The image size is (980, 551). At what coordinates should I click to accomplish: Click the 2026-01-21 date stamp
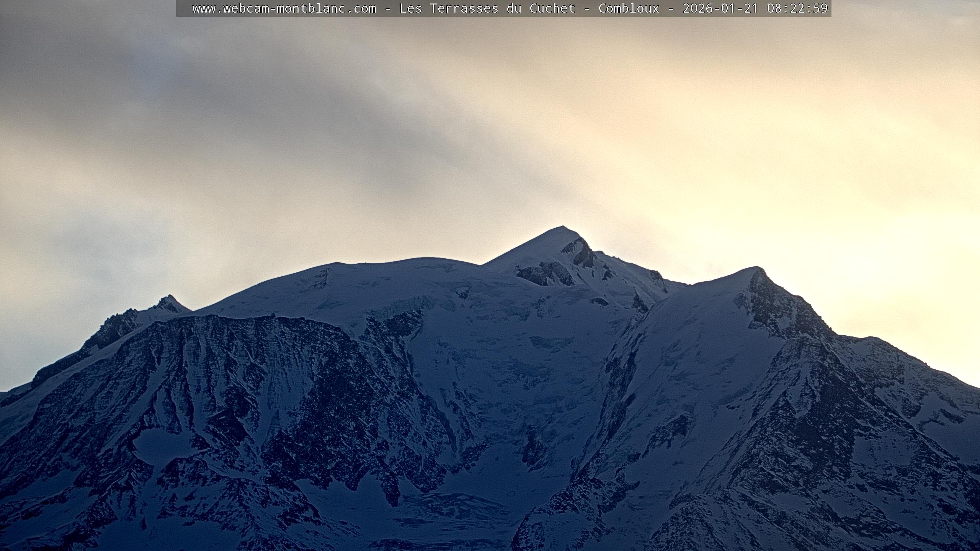(x=720, y=8)
